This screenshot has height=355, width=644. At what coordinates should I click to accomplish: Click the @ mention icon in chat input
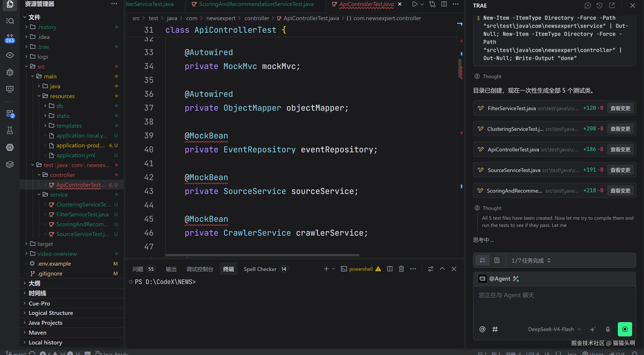coord(482,329)
